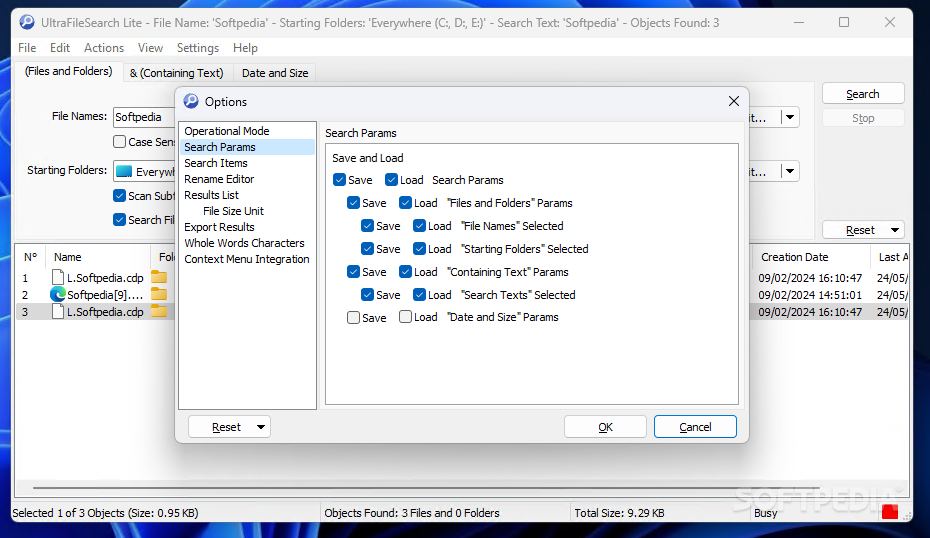Click the Stop button

click(x=863, y=118)
